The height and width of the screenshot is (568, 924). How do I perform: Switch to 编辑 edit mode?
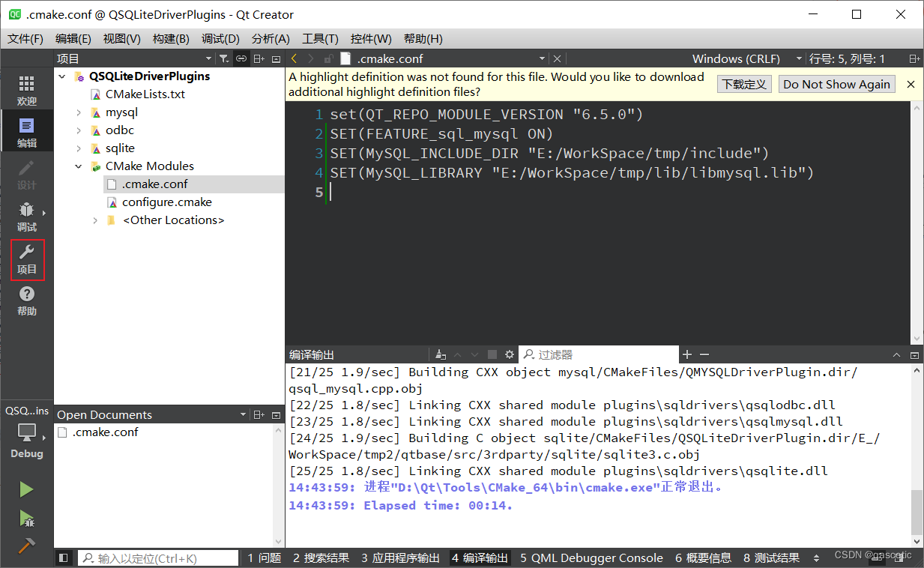pos(26,133)
